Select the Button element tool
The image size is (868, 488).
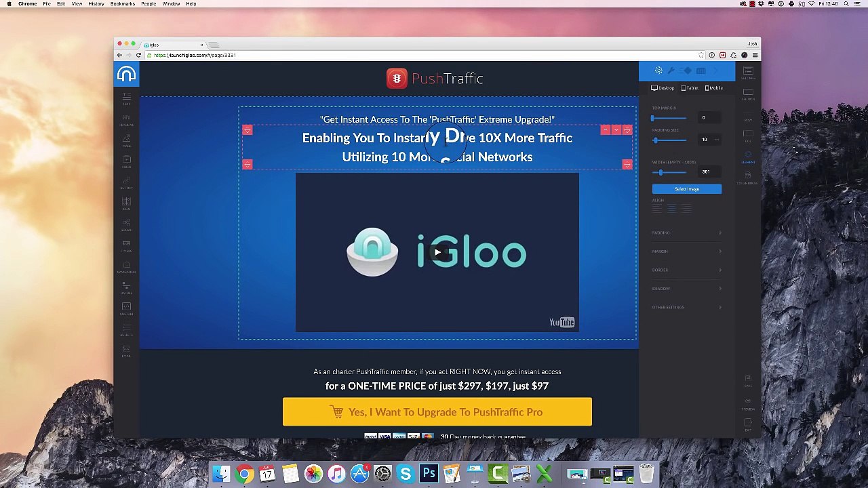(127, 183)
